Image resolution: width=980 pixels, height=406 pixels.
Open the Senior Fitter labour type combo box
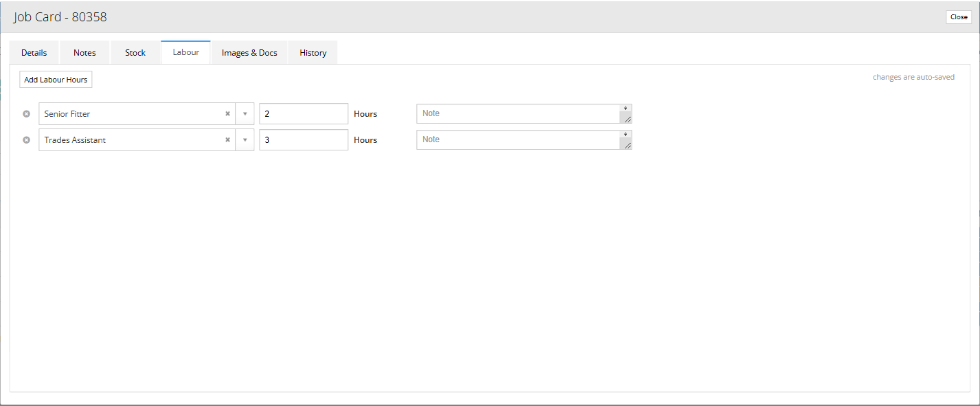coord(130,114)
